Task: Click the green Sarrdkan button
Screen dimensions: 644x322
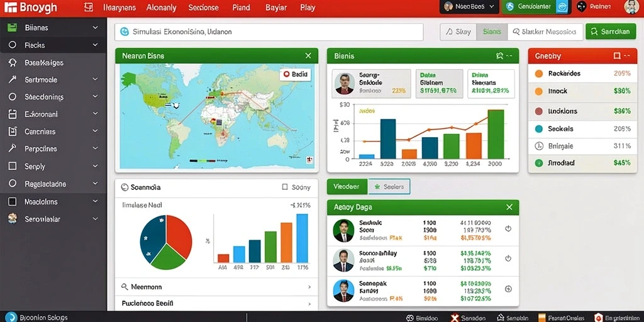Action: click(x=610, y=31)
